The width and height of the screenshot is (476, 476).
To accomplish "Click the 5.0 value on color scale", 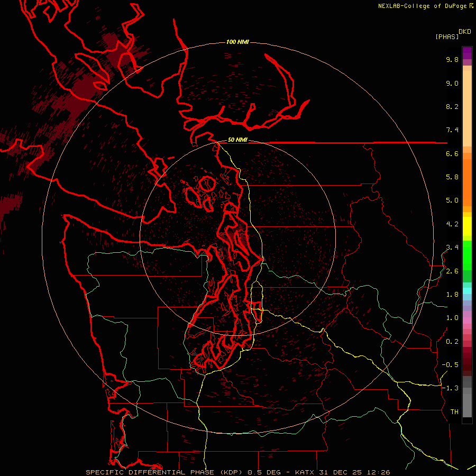I will click(x=452, y=200).
